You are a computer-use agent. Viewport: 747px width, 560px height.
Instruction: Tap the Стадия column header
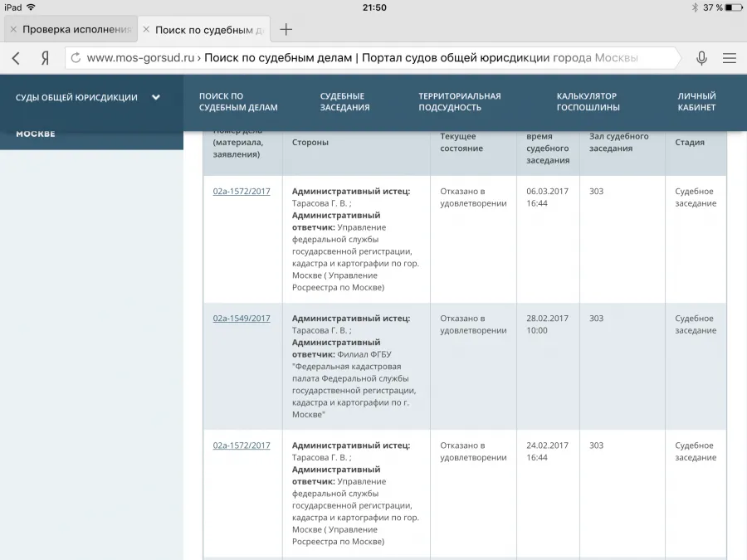(x=690, y=143)
